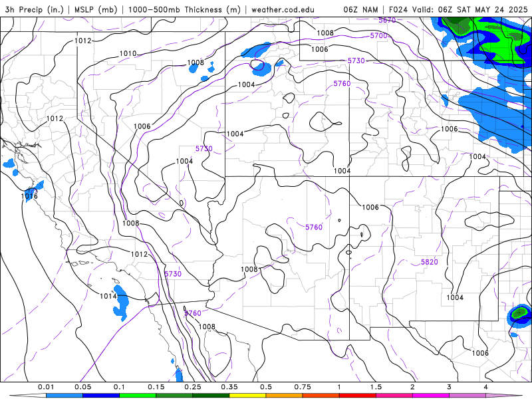Pick the yellow 0.35 legend swatch
Viewport: 532px width, 399px height.
pyautogui.click(x=247, y=396)
